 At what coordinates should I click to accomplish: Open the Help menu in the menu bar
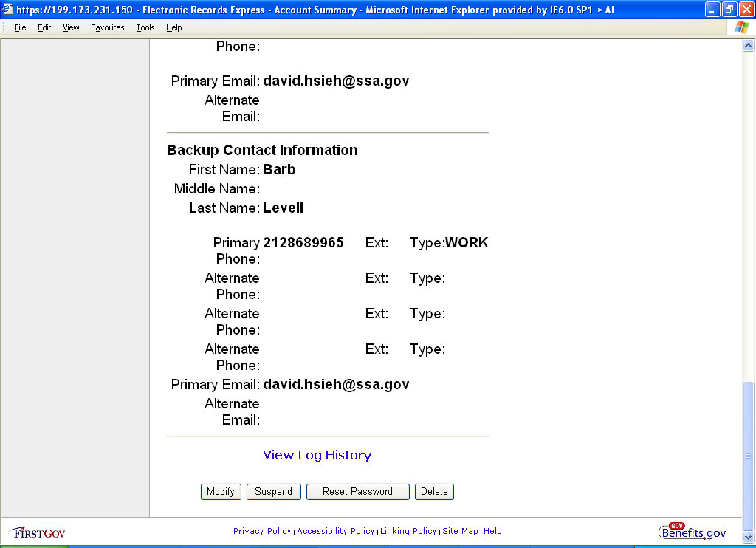coord(173,27)
